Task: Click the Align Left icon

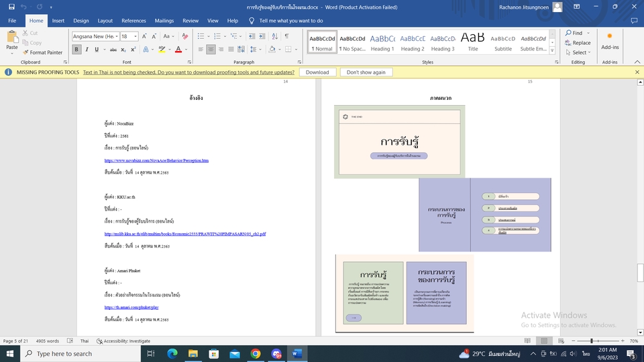Action: tap(201, 50)
